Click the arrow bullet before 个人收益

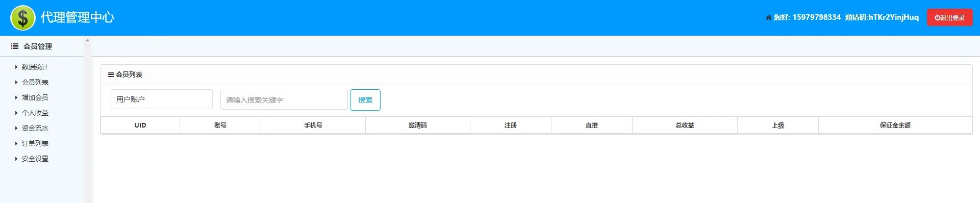[16, 113]
